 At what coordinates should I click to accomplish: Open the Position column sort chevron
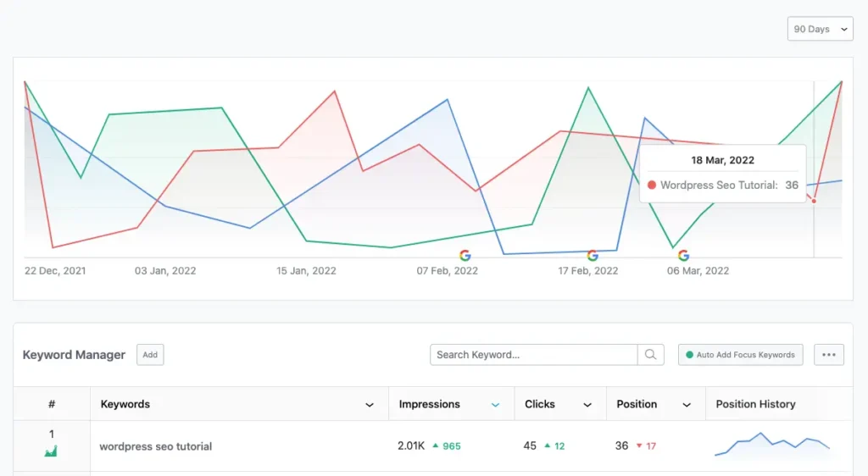coord(687,405)
